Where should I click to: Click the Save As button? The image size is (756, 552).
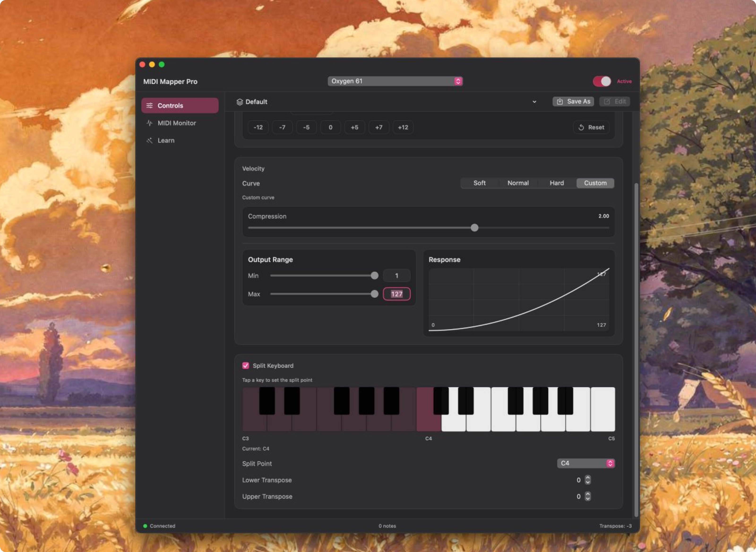[x=573, y=101]
